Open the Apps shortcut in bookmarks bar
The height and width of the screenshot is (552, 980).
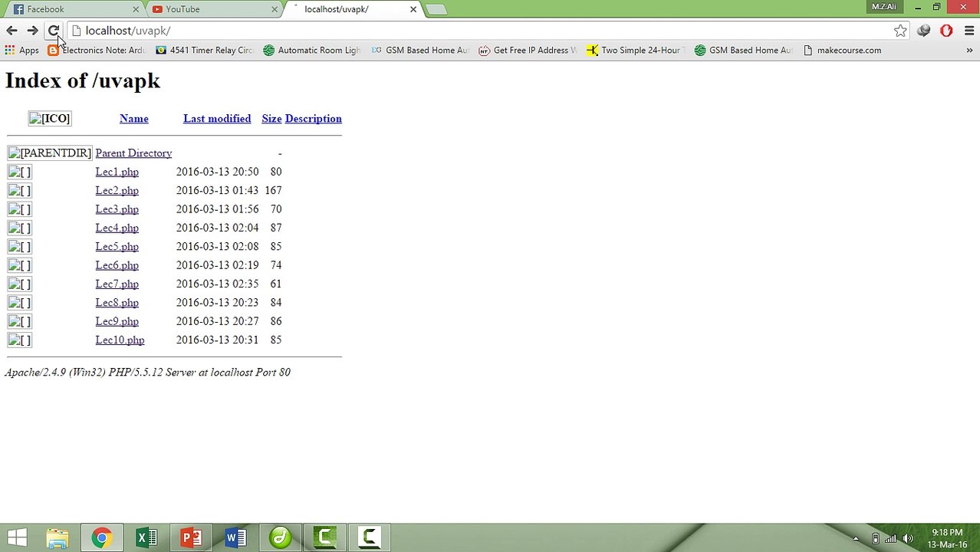click(x=21, y=50)
